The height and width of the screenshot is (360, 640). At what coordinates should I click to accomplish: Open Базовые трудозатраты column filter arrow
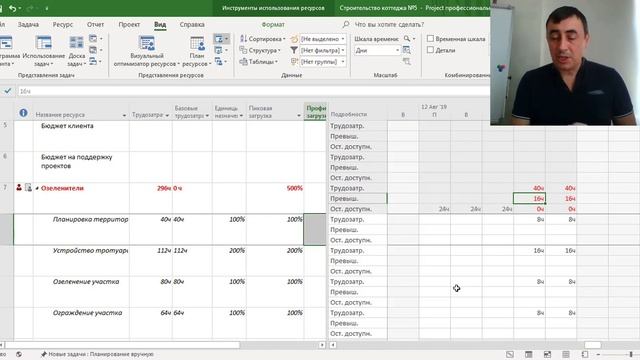click(207, 116)
